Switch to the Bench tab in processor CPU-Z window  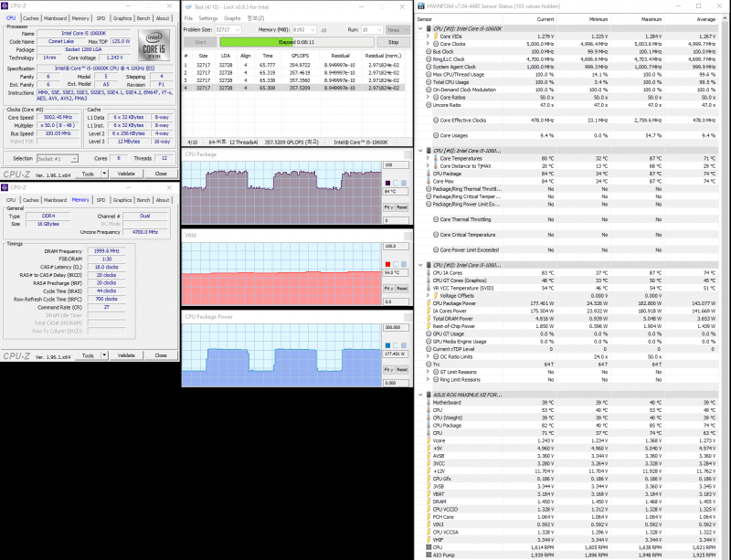(143, 18)
